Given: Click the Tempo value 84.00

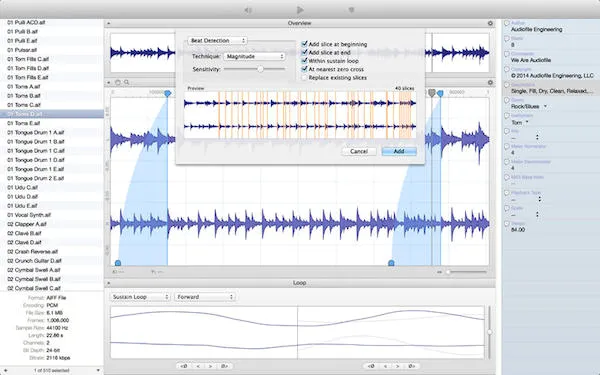Looking at the screenshot, I should coord(518,230).
